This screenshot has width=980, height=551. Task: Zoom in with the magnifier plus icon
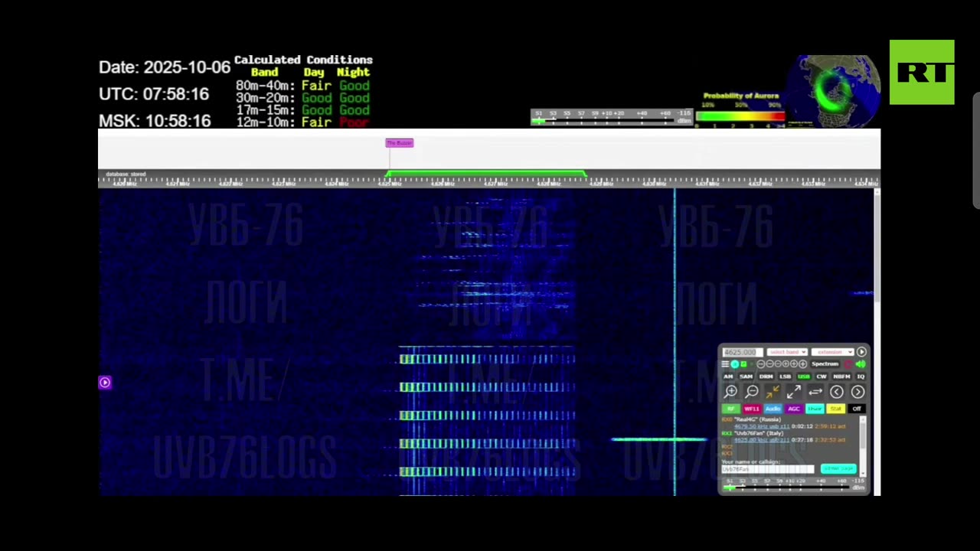click(730, 392)
